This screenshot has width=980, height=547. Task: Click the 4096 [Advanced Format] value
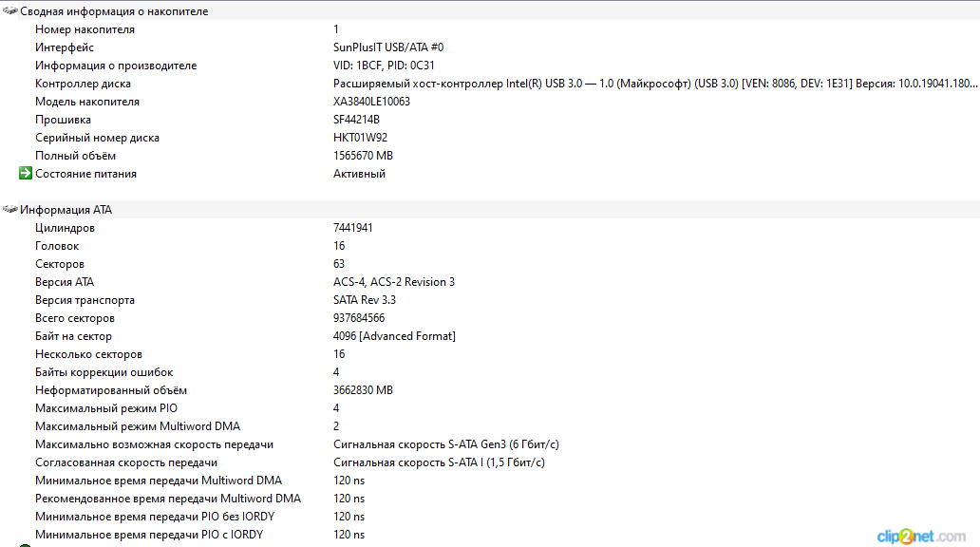[394, 336]
